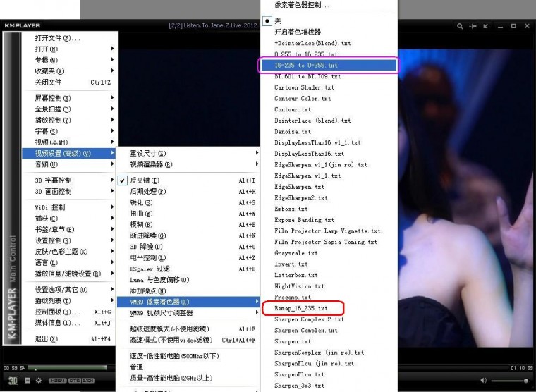
Task: Select 16-235 to 0-255.txt shader
Action: (x=329, y=65)
